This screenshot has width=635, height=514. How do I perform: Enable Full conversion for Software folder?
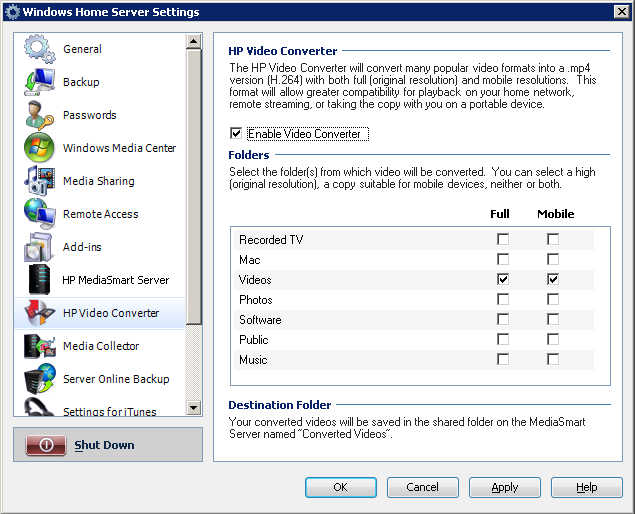tap(503, 319)
